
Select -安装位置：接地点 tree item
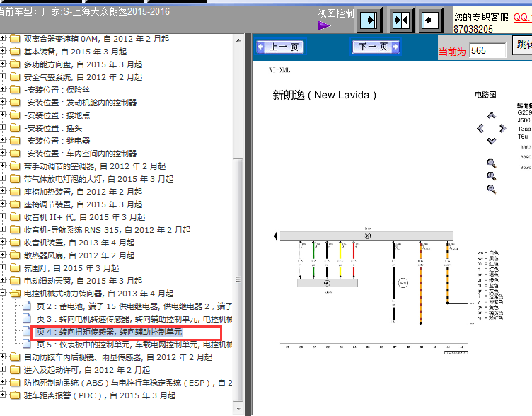pos(57,115)
